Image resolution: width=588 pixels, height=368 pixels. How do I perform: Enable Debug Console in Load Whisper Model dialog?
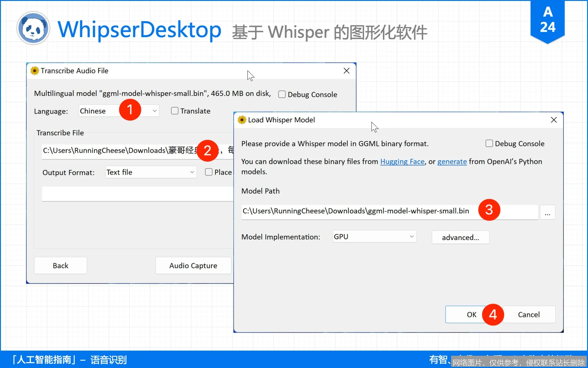[489, 144]
